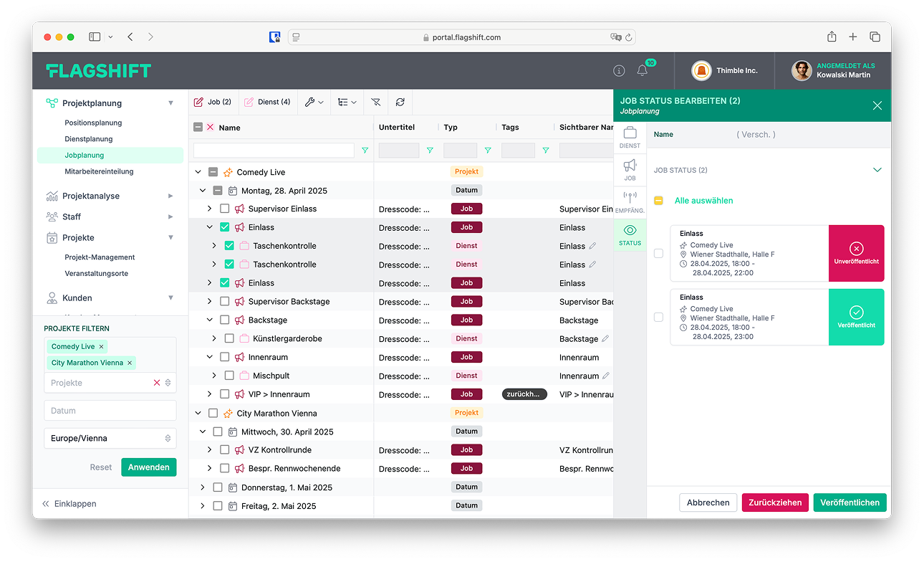The width and height of the screenshot is (924, 562).
Task: Toggle the Alle auswählen checkbox
Action: (x=658, y=201)
